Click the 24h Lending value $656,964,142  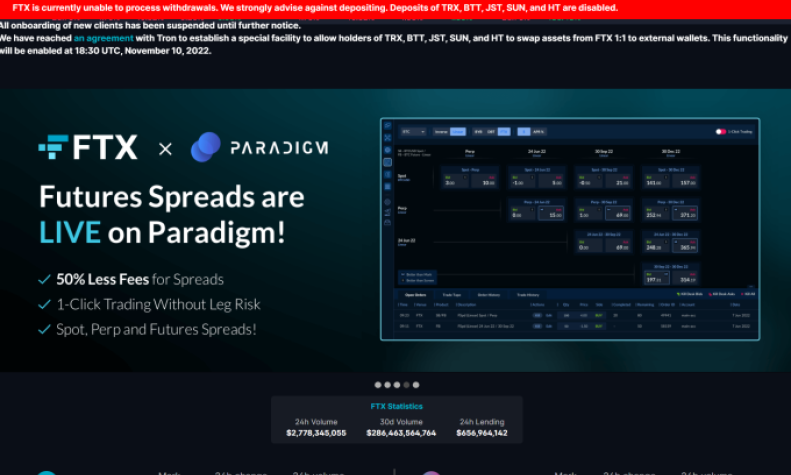482,433
